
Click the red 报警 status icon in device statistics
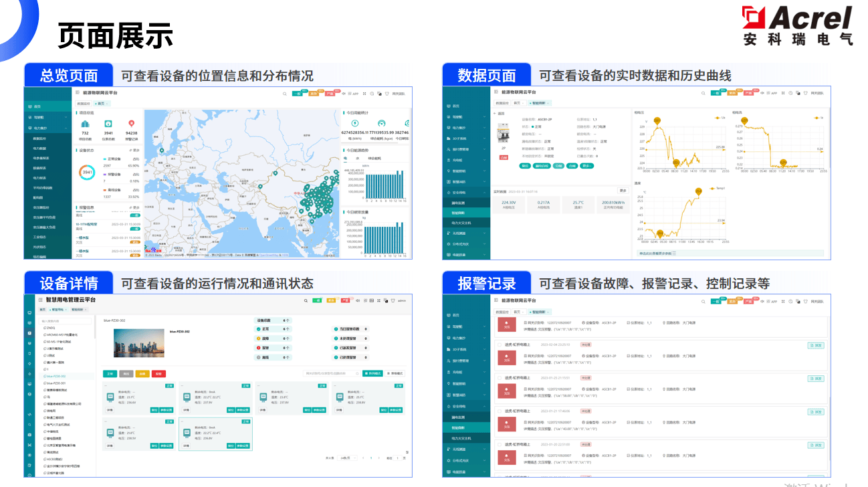click(x=259, y=348)
